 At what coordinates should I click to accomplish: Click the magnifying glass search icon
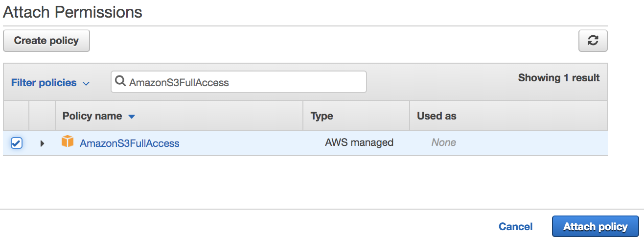120,82
